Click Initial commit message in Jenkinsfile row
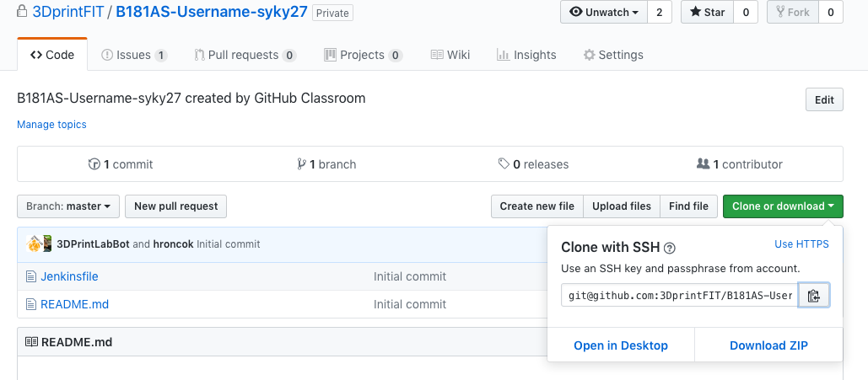Viewport: 868px width, 380px height. click(x=410, y=276)
